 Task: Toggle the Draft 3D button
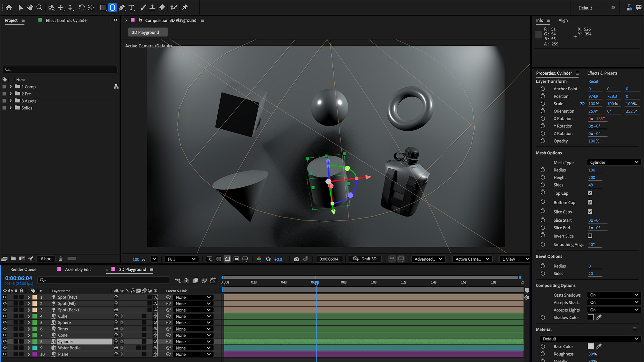pos(365,259)
